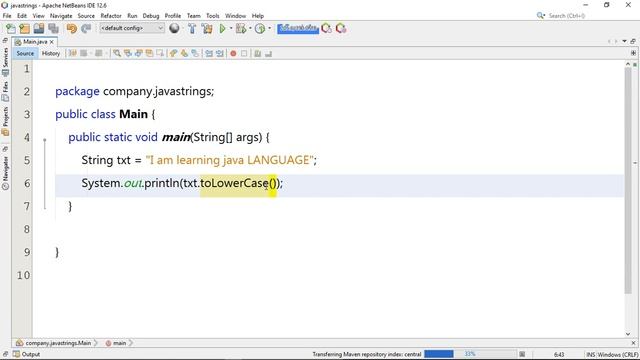Open the Tools menu
The image size is (640, 360).
pos(213,16)
